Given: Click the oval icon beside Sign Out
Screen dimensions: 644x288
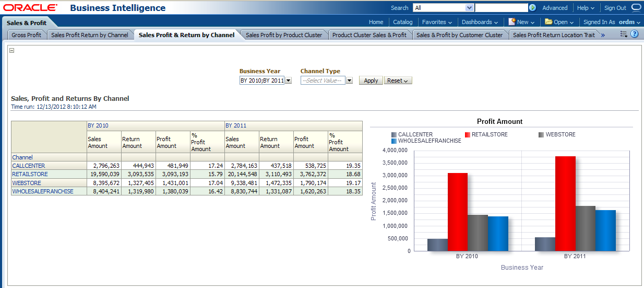Looking at the screenshot, I should click(x=636, y=8).
